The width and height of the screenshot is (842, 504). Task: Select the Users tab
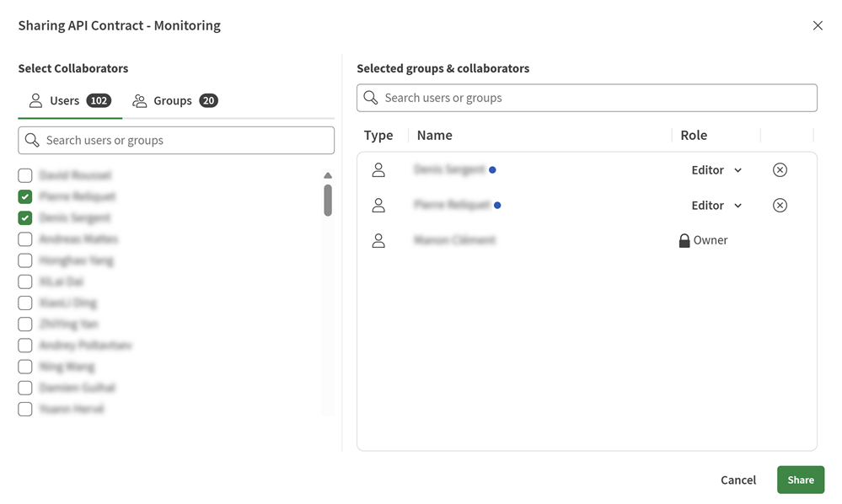(x=63, y=100)
